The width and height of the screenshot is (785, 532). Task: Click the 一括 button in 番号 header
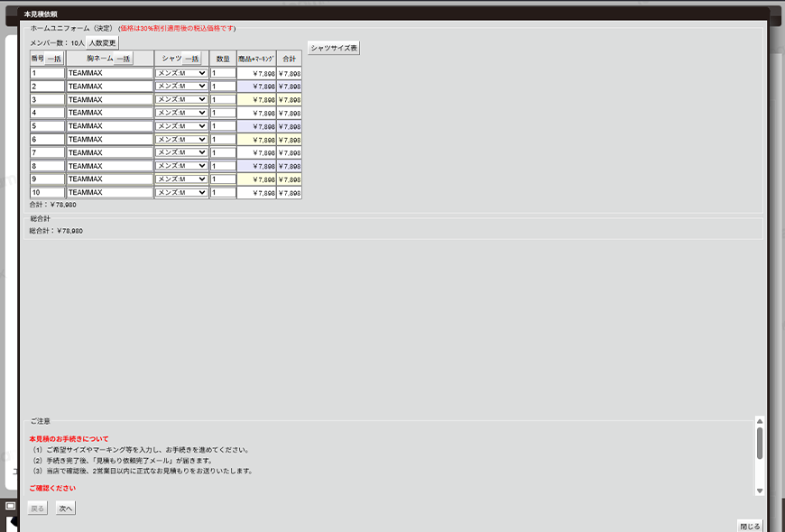coord(54,59)
